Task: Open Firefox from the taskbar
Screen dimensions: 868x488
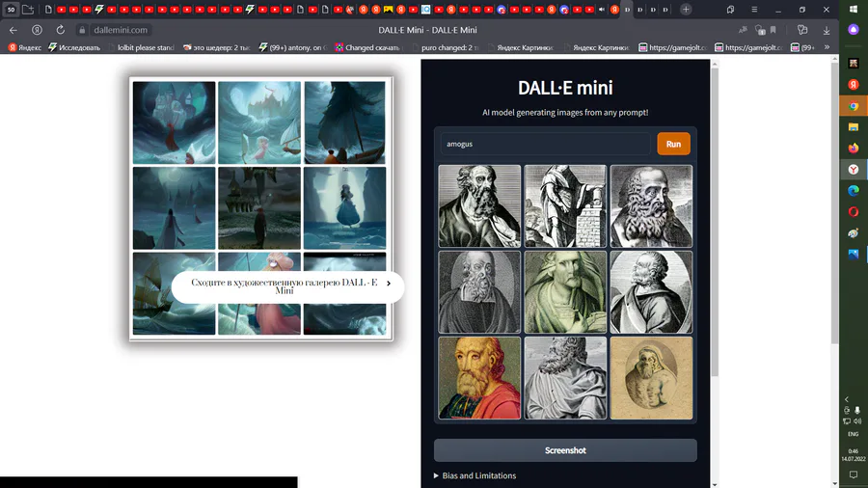Action: coord(854,149)
